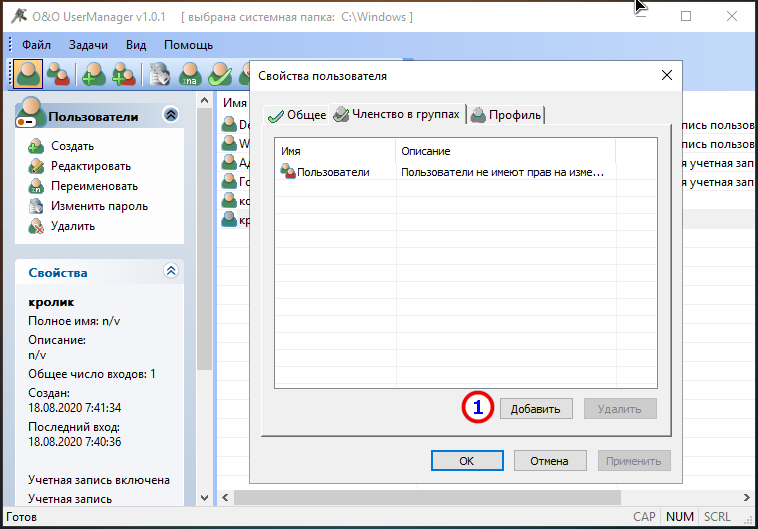758x529 pixels.
Task: Switch to the Профиль tab
Action: point(506,115)
